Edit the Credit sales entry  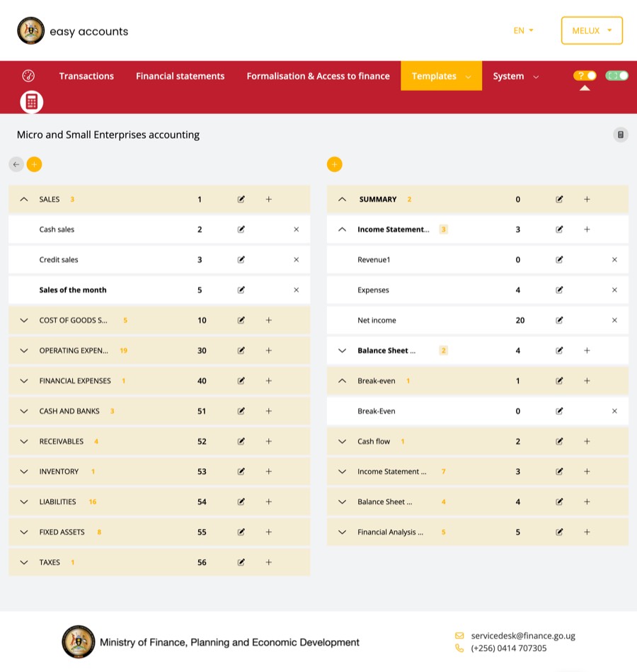click(241, 260)
